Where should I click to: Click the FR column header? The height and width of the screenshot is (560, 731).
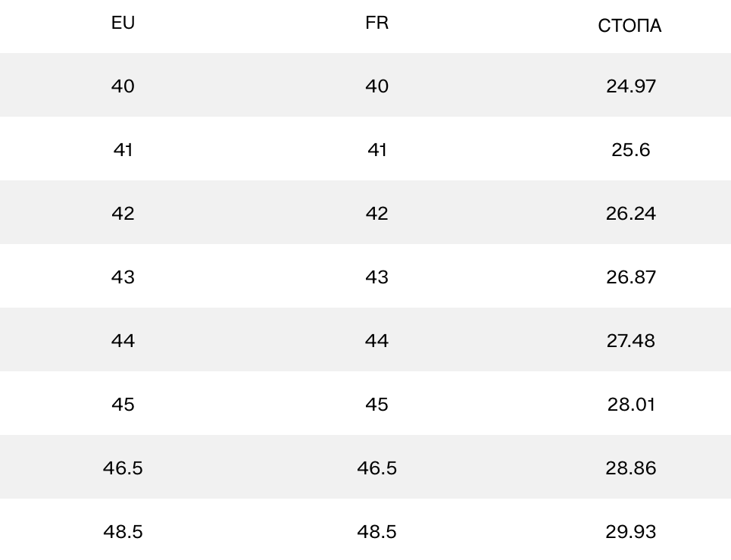click(376, 23)
